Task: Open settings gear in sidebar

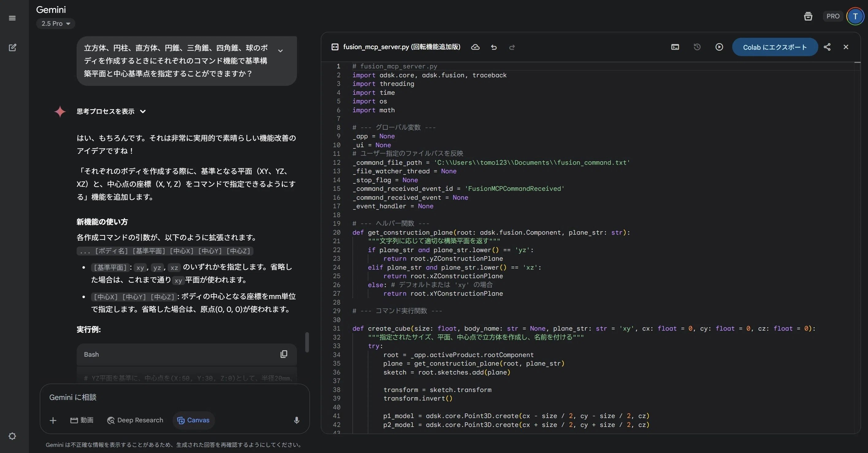Action: 12,436
